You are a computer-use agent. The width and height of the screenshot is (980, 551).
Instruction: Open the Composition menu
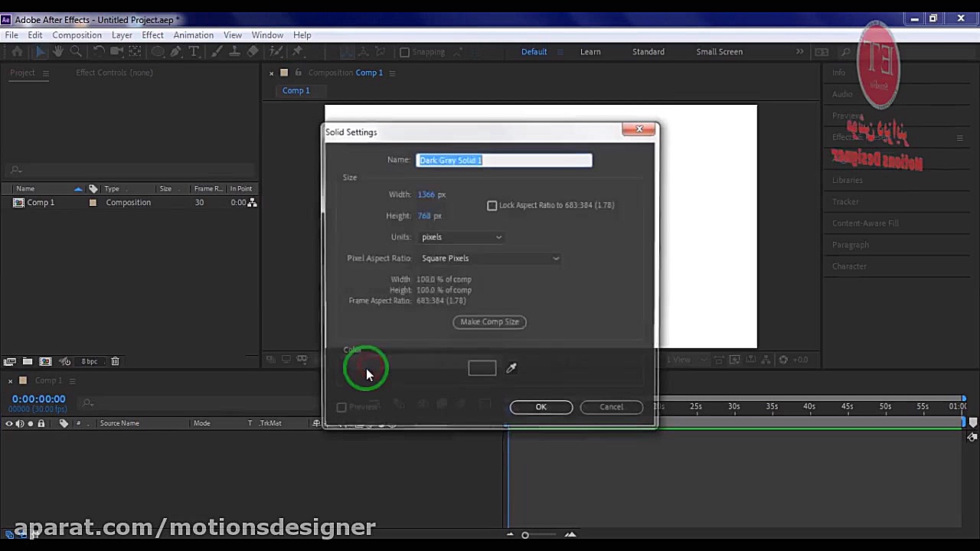(x=77, y=35)
